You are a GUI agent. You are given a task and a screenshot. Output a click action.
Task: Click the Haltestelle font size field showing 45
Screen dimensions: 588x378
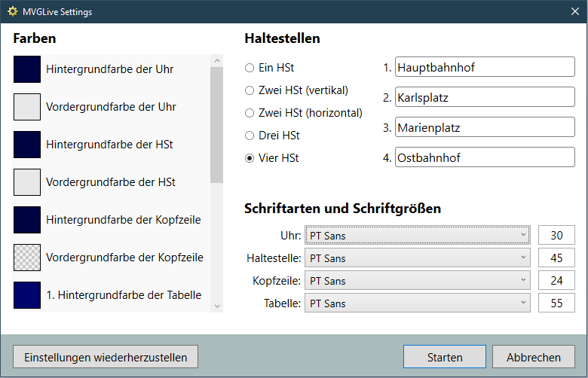pos(556,258)
